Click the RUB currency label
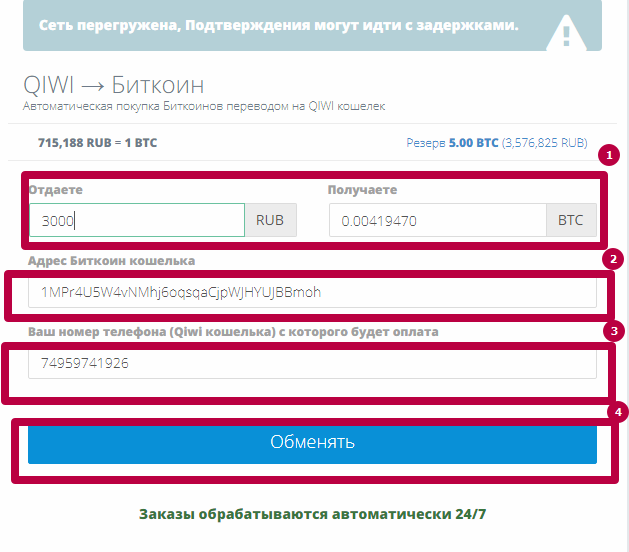Viewport: 629px width, 552px height. 271,220
